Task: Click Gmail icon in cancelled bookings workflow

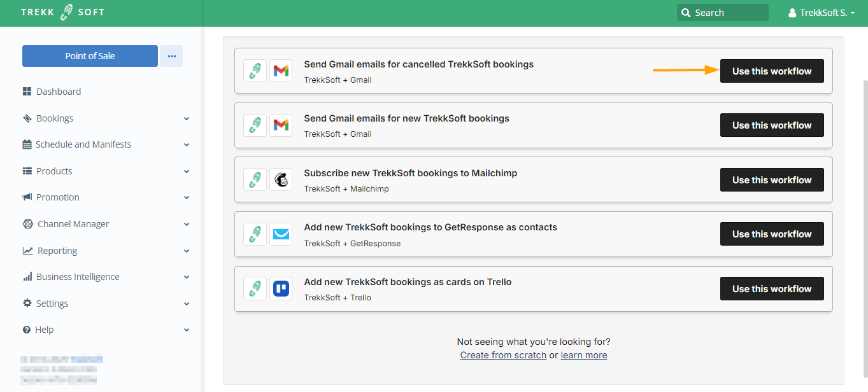Action: click(280, 71)
